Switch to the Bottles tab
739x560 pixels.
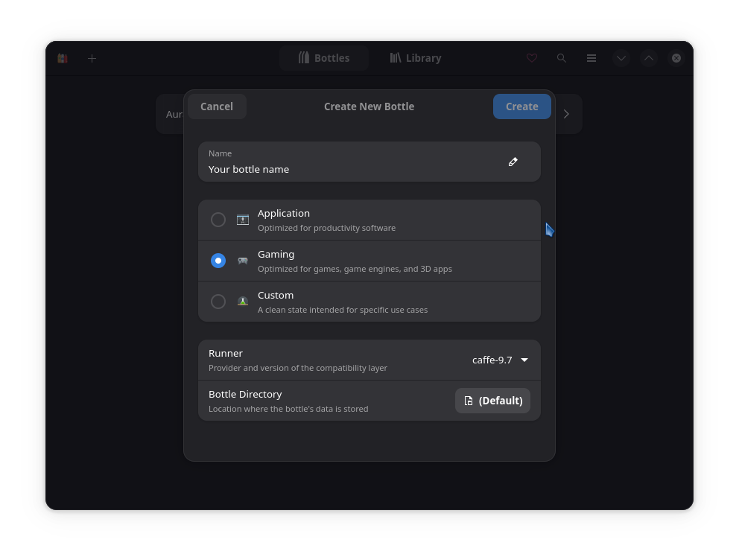(324, 58)
